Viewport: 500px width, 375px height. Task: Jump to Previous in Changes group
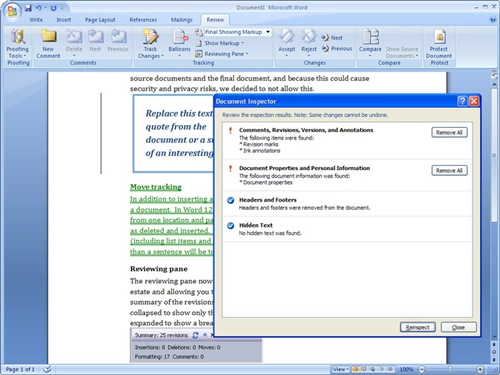click(337, 48)
